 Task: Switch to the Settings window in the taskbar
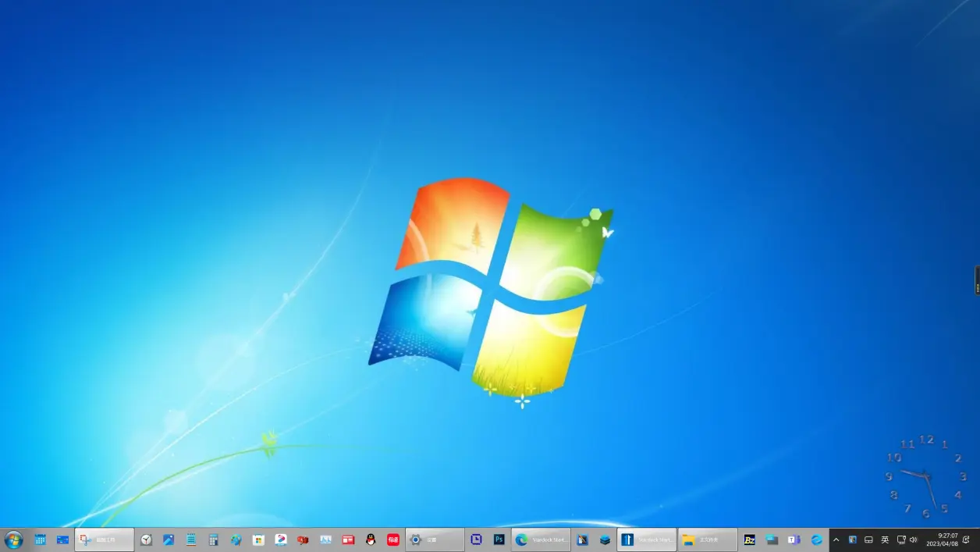[435, 540]
